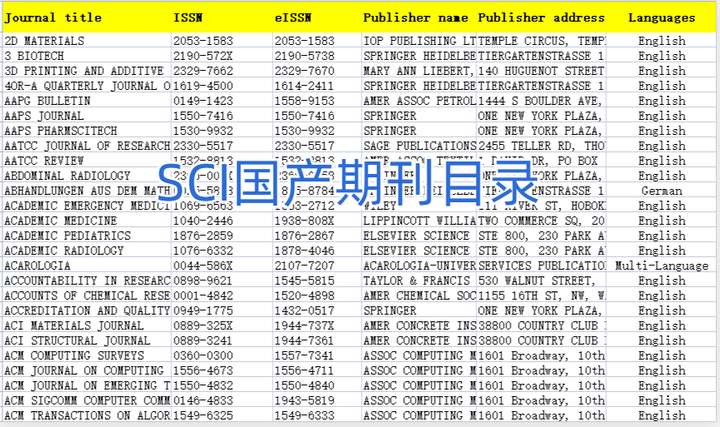720x427 pixels.
Task: Click ISSN value 2329-7662
Action: click(222, 71)
